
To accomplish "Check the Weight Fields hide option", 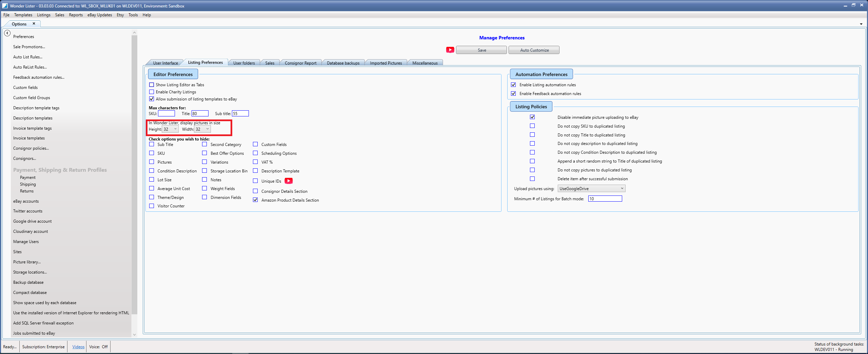I will 204,188.
